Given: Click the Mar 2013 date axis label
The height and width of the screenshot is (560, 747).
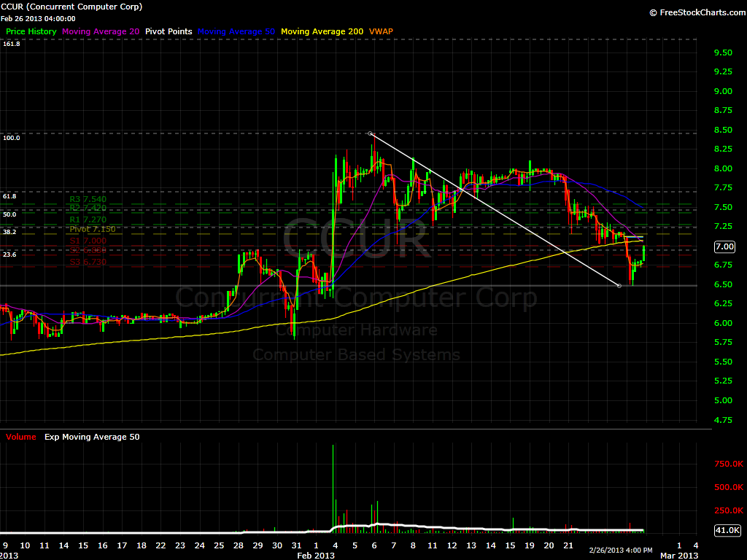Looking at the screenshot, I should 679,556.
